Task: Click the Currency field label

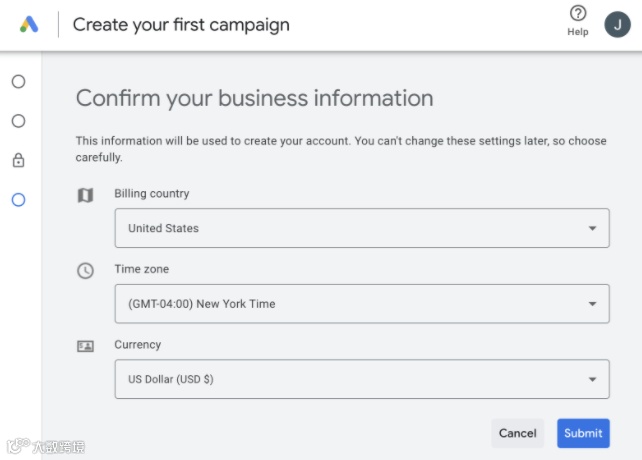Action: coord(138,345)
